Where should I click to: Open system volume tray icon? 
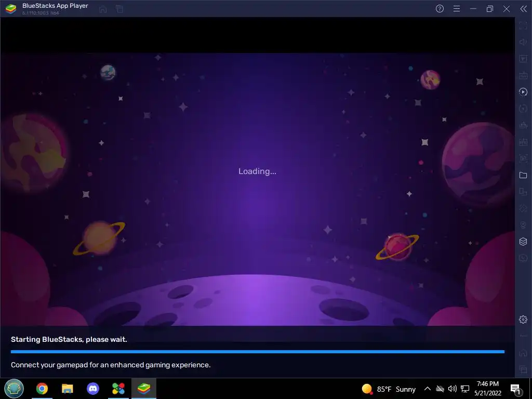click(453, 389)
